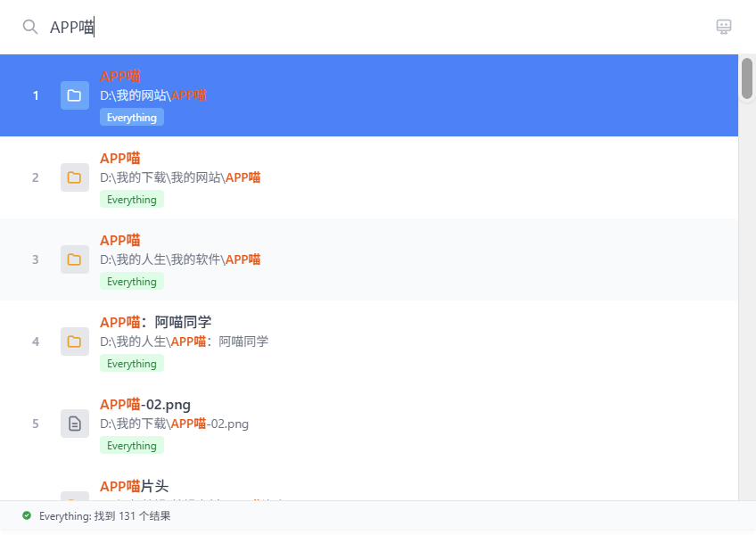
Task: Click the folder icon of the first APP喵 result
Action: coord(74,95)
